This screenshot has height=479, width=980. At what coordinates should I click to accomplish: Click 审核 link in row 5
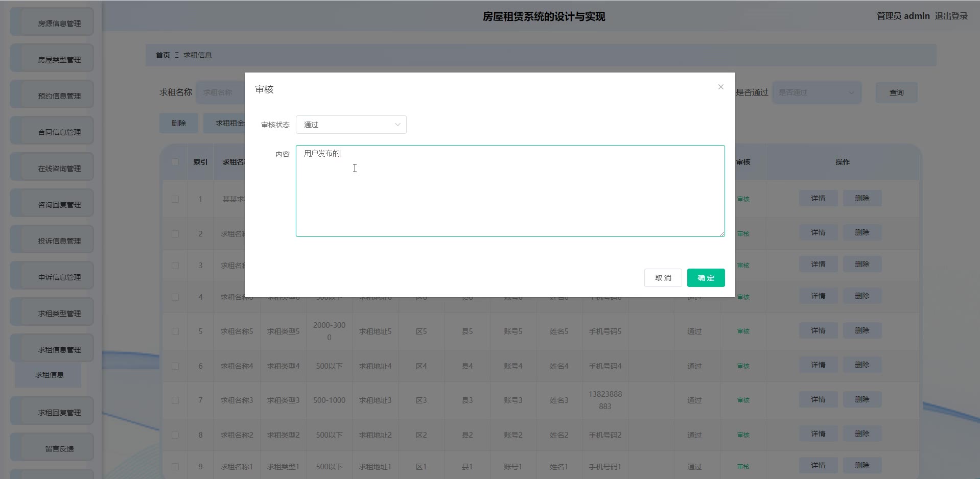pos(743,331)
